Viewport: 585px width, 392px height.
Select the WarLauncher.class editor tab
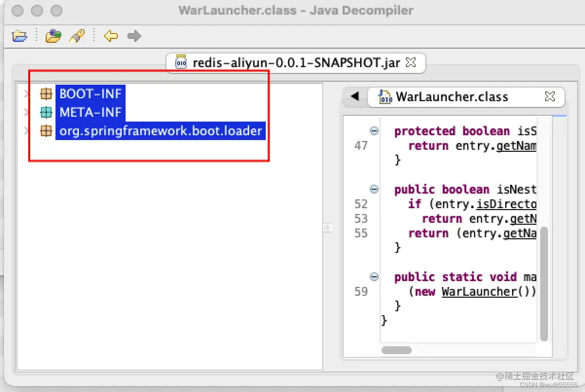466,96
